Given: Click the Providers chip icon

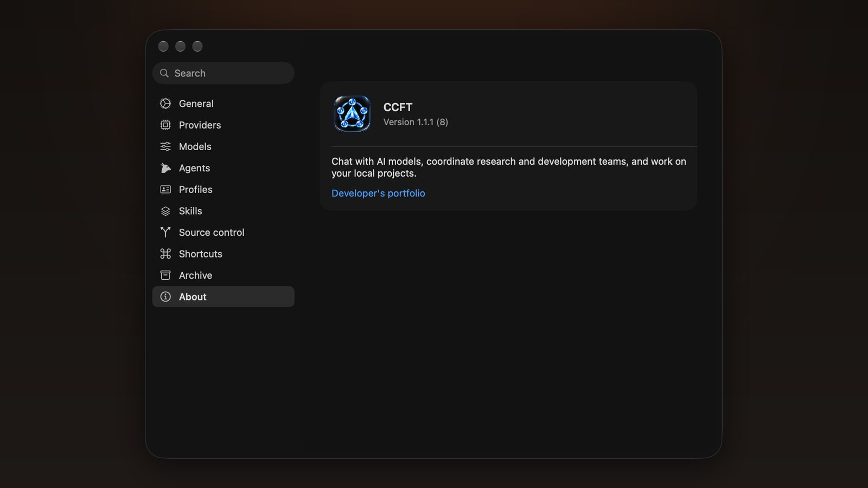Looking at the screenshot, I should tap(165, 125).
